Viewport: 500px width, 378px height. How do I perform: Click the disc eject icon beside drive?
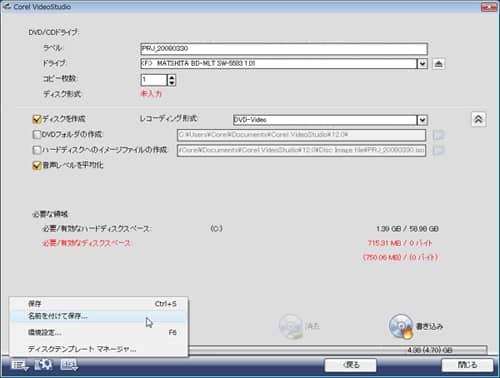click(x=439, y=63)
